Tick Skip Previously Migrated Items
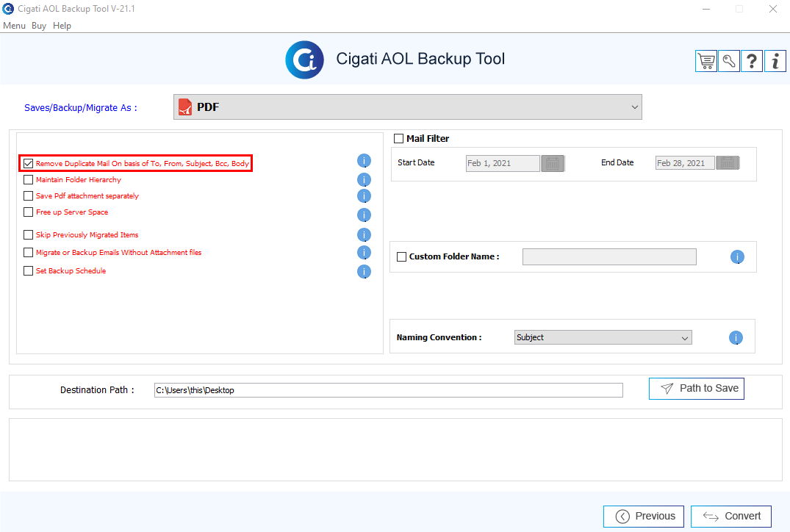Screen dimensions: 790x532 click(28, 234)
